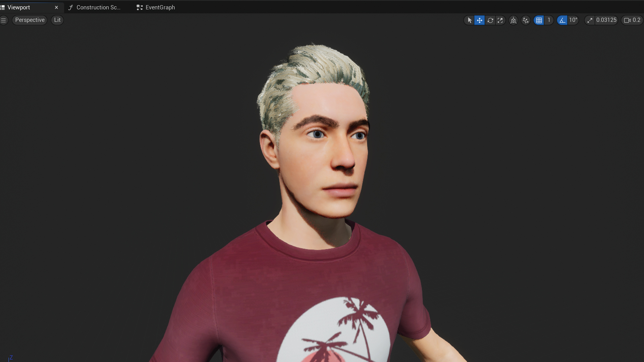Close the Viewport tab
644x362 pixels.
pos(56,7)
